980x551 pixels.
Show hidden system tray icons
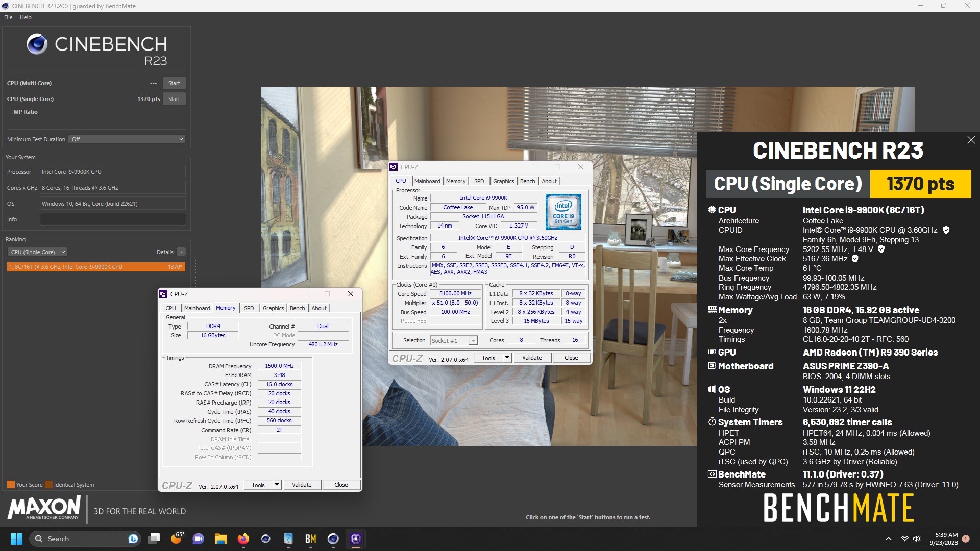click(889, 539)
